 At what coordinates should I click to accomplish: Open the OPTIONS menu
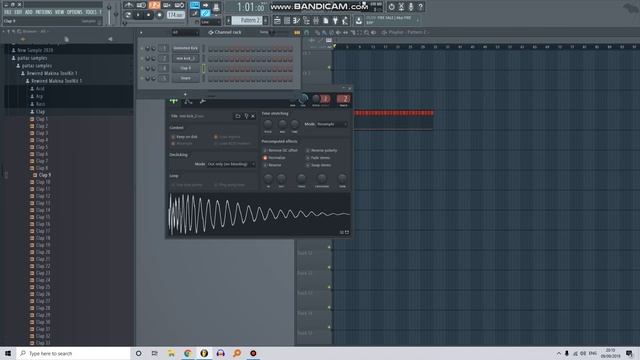click(x=75, y=12)
